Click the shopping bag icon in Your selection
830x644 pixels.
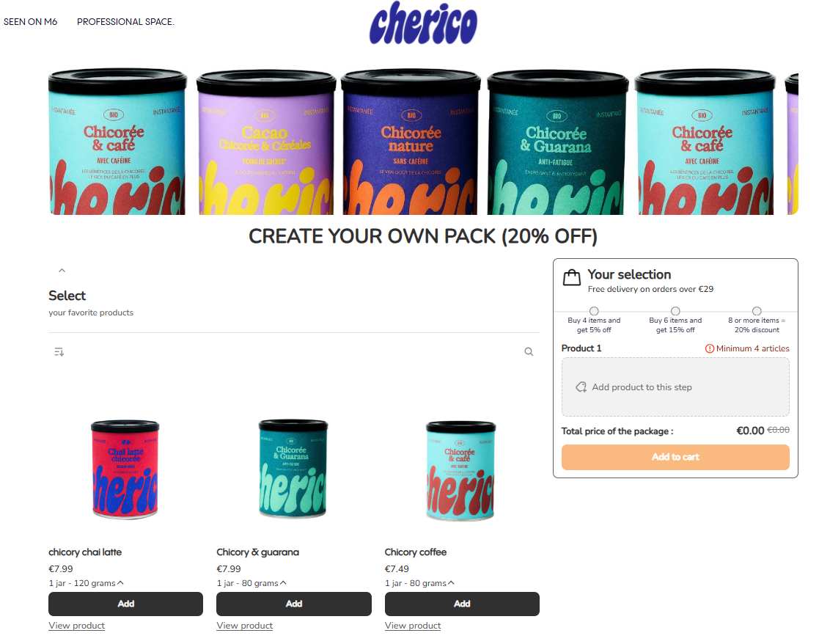point(572,277)
